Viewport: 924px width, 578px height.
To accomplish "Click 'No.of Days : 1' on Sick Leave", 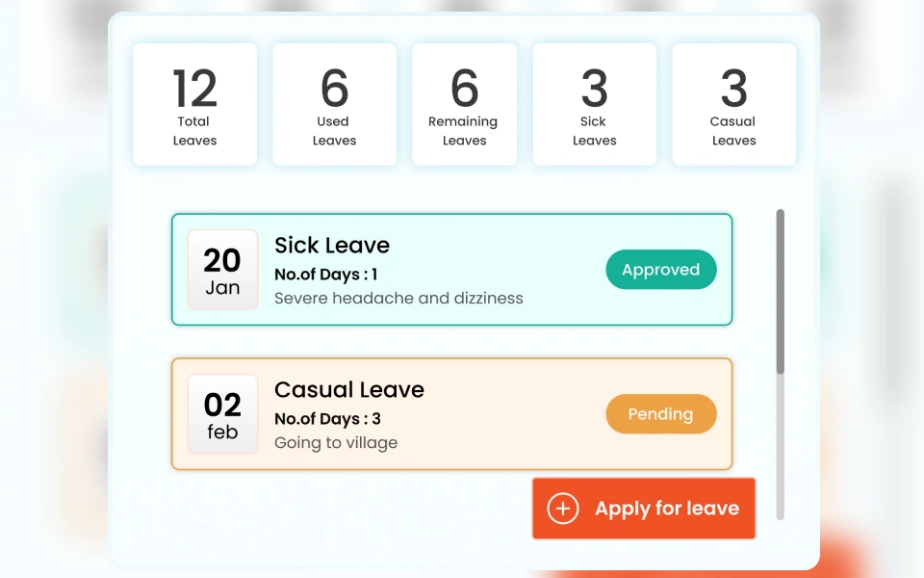I will pos(326,275).
